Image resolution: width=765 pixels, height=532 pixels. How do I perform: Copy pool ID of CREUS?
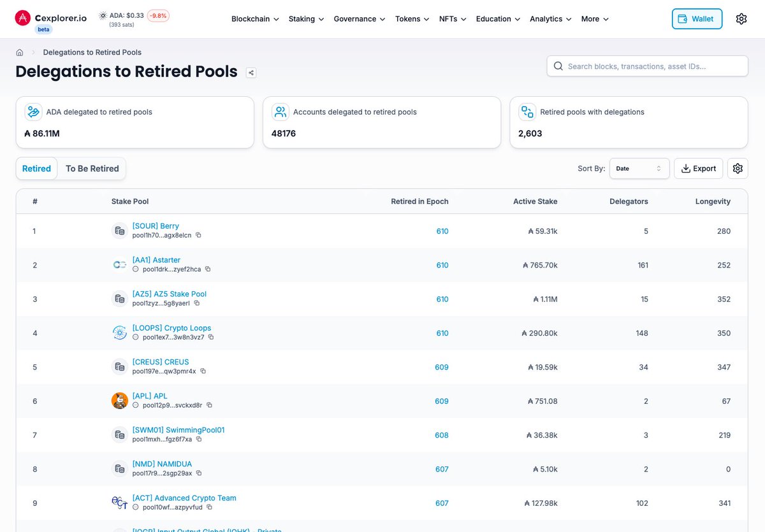[203, 371]
